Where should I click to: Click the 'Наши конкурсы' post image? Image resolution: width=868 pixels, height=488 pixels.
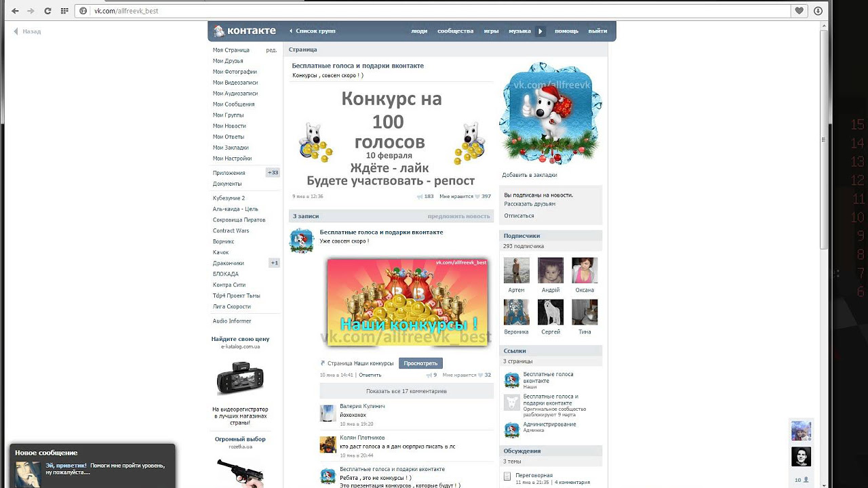click(x=407, y=302)
